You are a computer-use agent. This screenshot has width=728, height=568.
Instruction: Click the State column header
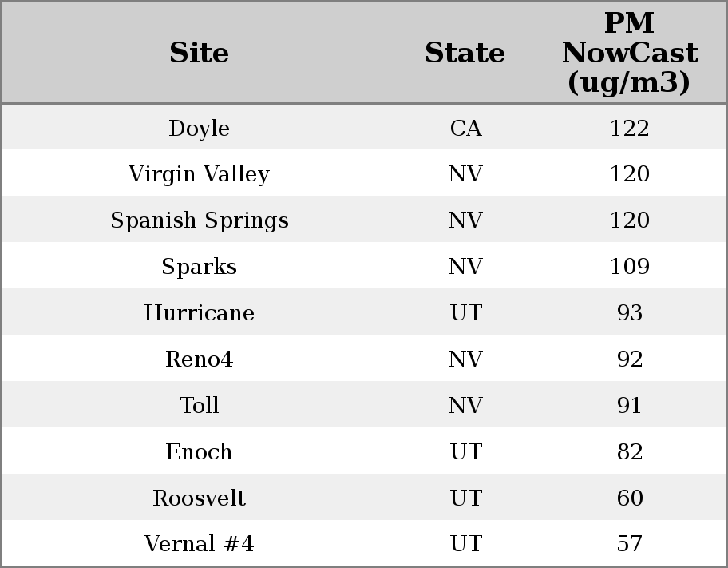coord(465,54)
